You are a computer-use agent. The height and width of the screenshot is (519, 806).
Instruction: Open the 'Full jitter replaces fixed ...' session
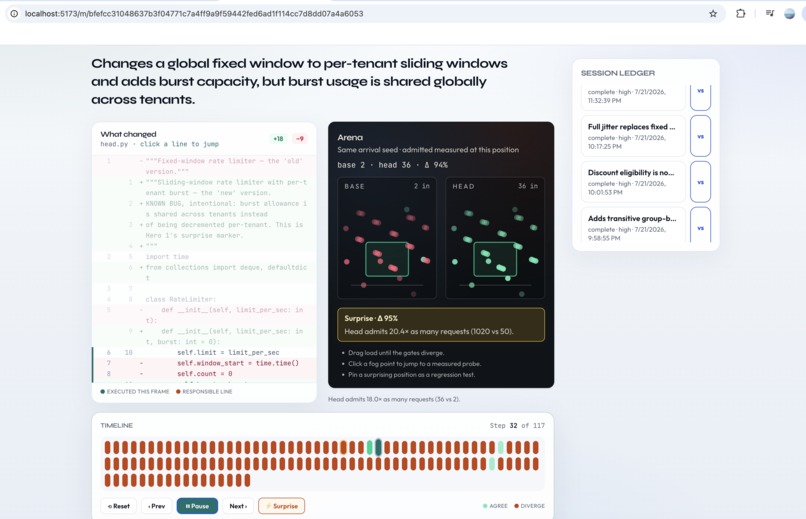(633, 136)
